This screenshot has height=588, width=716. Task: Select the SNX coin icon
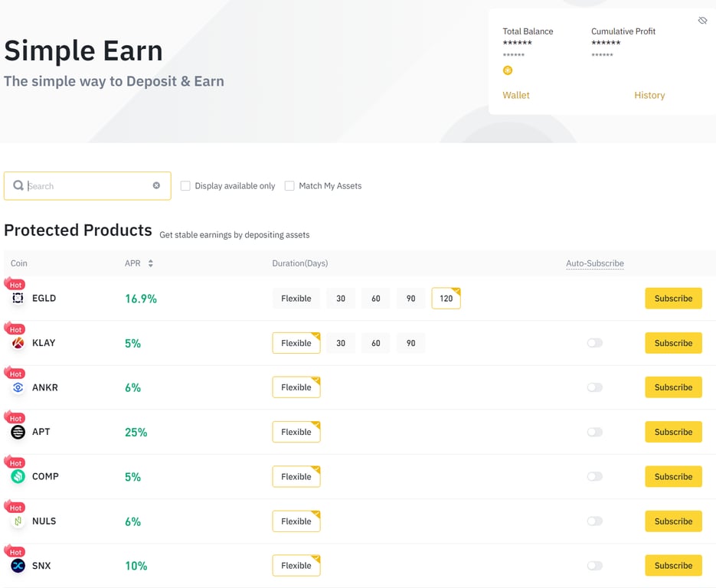click(x=17, y=566)
